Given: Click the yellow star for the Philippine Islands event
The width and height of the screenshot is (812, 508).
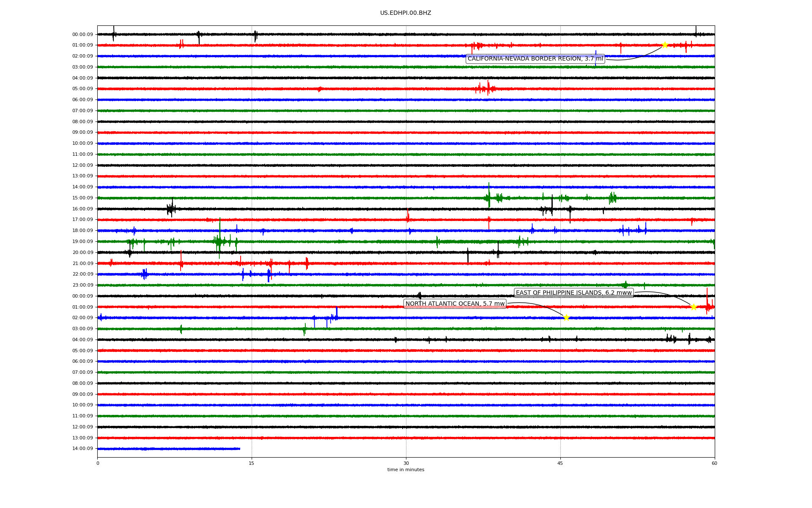Looking at the screenshot, I should [x=693, y=307].
